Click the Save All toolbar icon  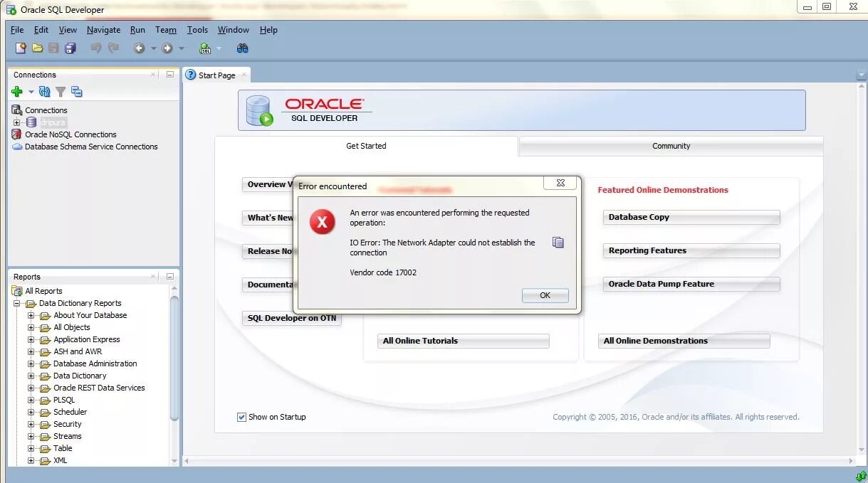click(70, 48)
